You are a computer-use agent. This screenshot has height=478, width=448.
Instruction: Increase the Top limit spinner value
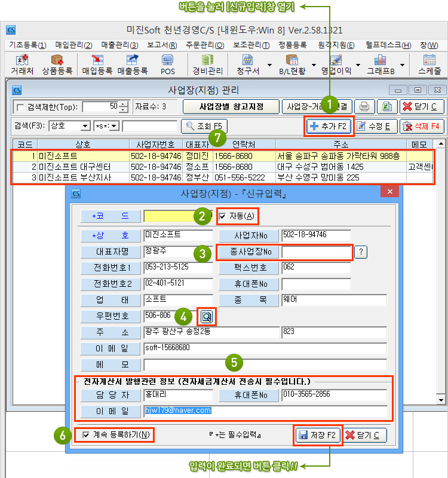123,104
